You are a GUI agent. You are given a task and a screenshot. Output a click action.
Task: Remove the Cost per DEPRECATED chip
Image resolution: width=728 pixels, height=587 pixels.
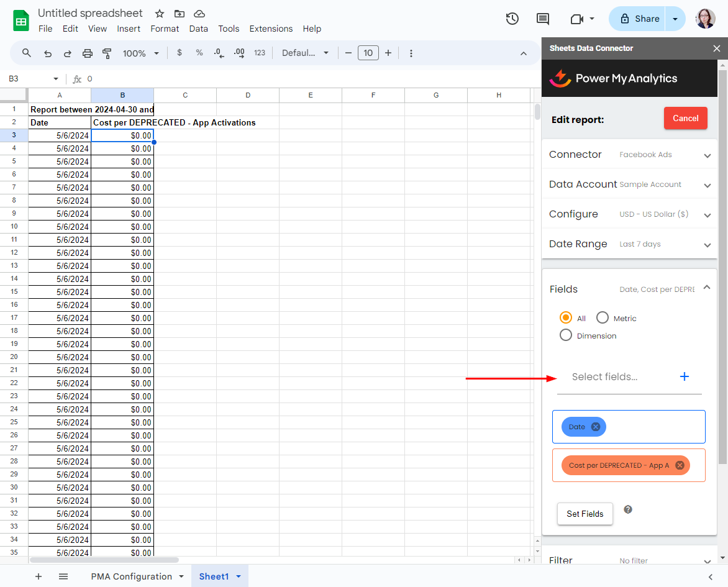(x=680, y=465)
